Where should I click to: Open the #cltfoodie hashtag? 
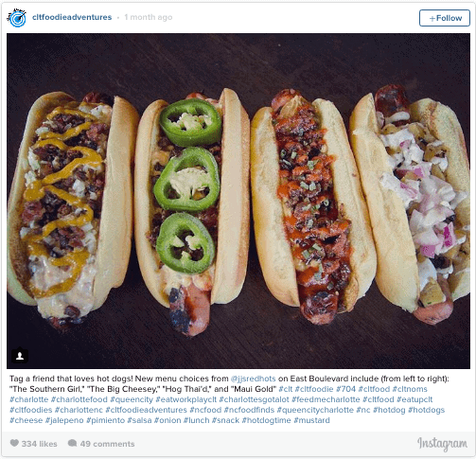[314, 389]
